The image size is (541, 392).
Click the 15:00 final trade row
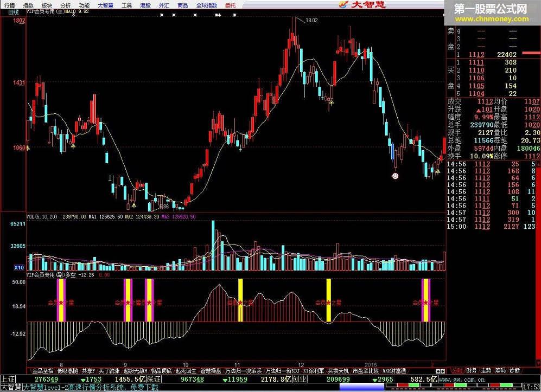pos(491,227)
